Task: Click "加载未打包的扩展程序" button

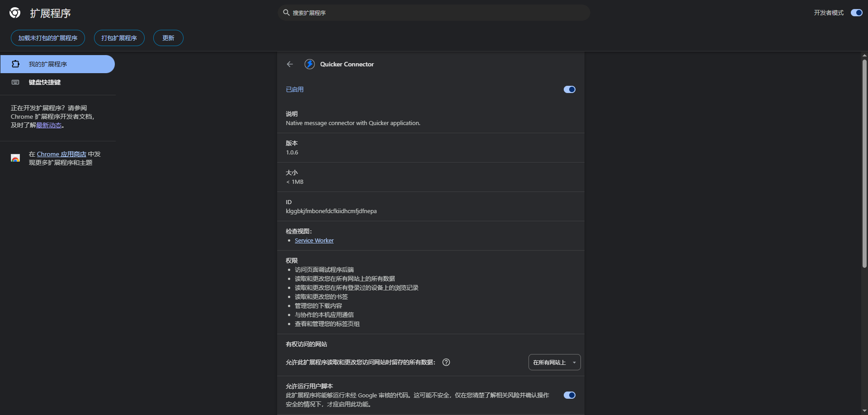Action: click(48, 38)
